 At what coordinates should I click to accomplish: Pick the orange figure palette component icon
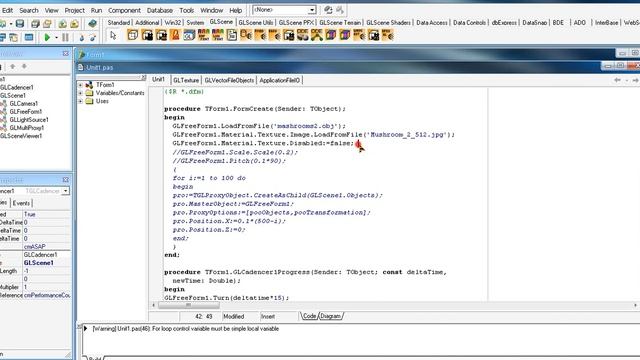pyautogui.click(x=175, y=36)
